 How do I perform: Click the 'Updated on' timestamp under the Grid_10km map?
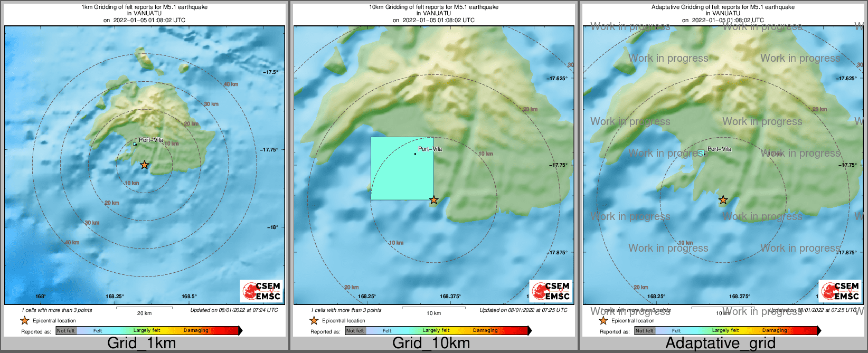(x=523, y=310)
